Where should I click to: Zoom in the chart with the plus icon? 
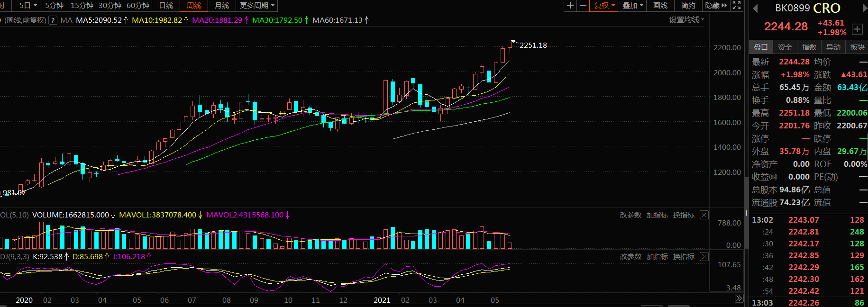click(570, 6)
